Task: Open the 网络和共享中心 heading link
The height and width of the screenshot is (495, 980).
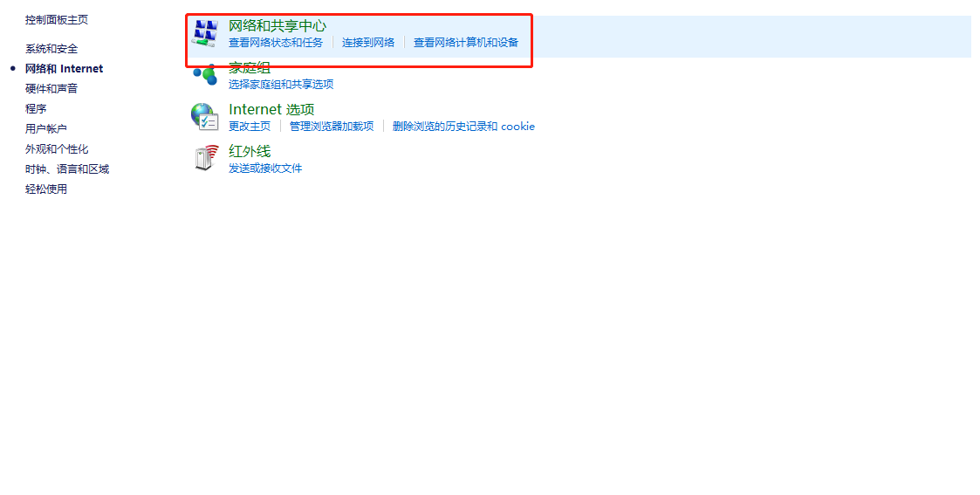Action: 278,25
